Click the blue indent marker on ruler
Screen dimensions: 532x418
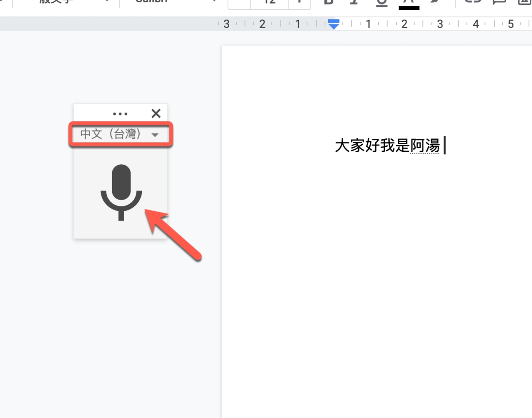pos(333,25)
